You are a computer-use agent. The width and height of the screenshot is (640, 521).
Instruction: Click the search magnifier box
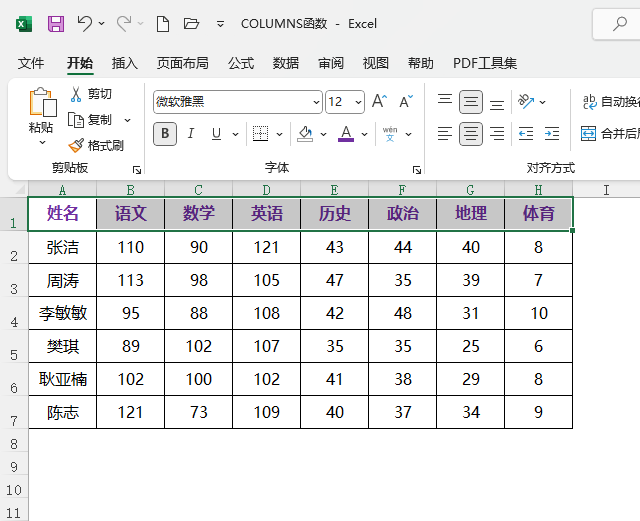[x=619, y=24]
